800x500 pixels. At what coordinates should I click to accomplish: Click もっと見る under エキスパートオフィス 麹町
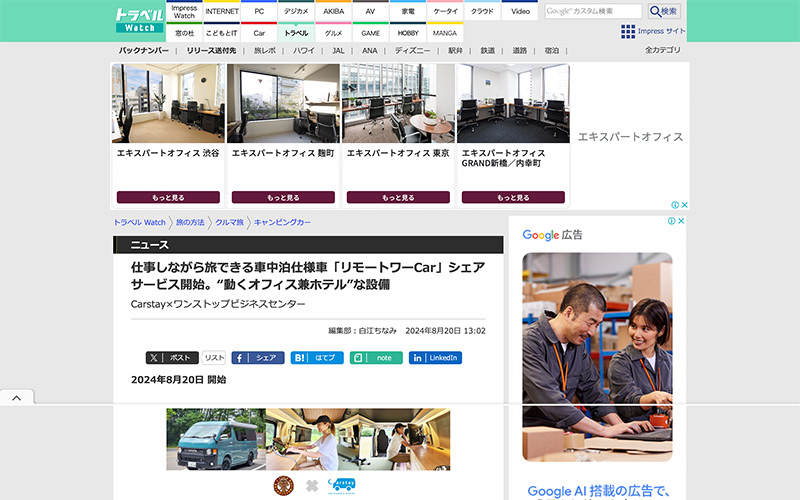[283, 197]
